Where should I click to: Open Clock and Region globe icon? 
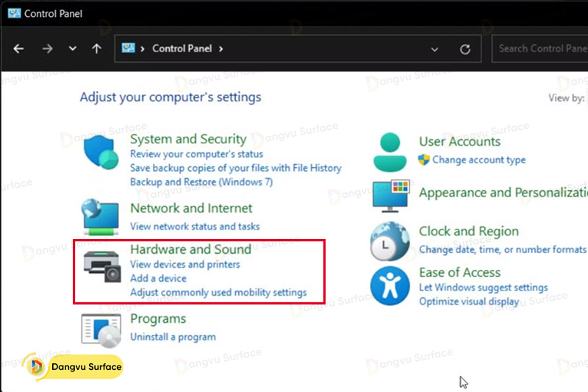coord(390,241)
